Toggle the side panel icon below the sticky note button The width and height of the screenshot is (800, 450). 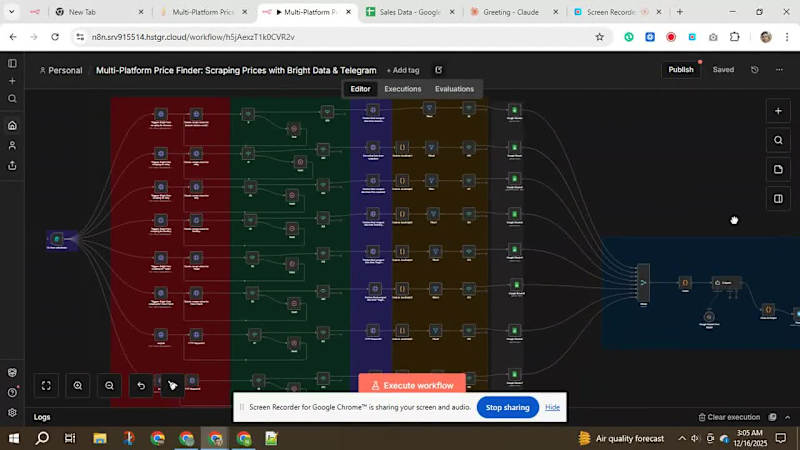click(x=778, y=198)
